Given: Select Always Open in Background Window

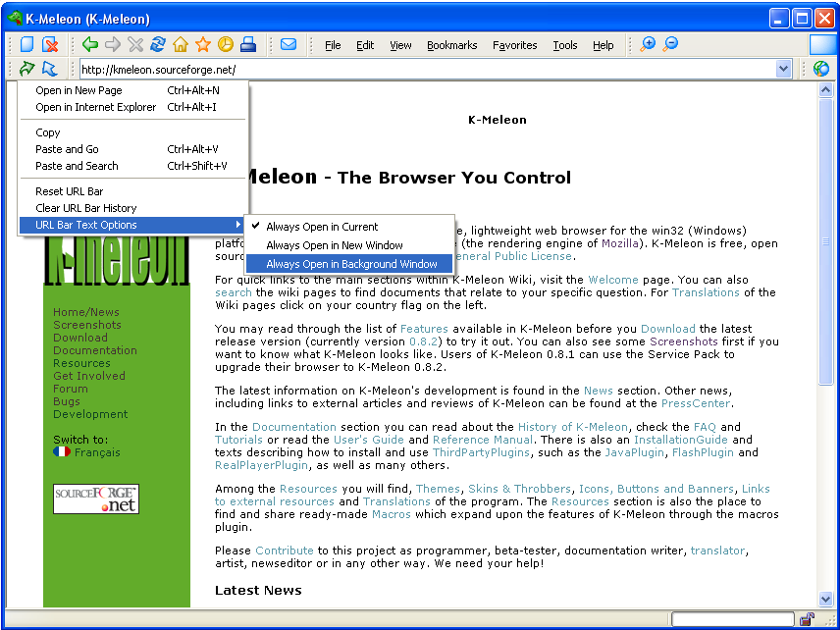Looking at the screenshot, I should 351,264.
